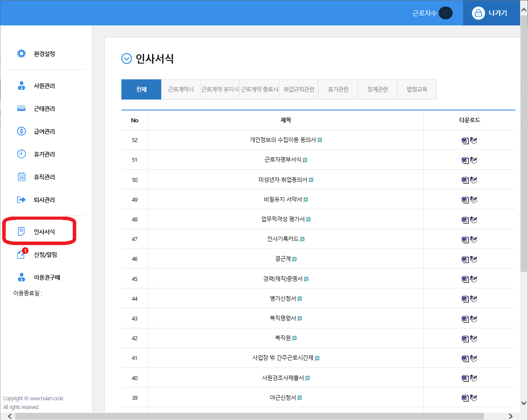The width and height of the screenshot is (528, 420).
Task: Download HWP file for 결근계
Action: coord(473,259)
